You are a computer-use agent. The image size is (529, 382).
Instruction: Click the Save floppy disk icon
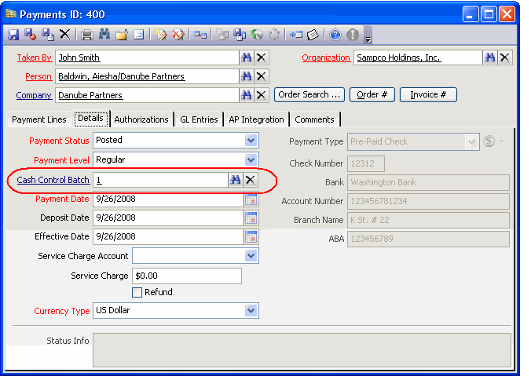13,34
